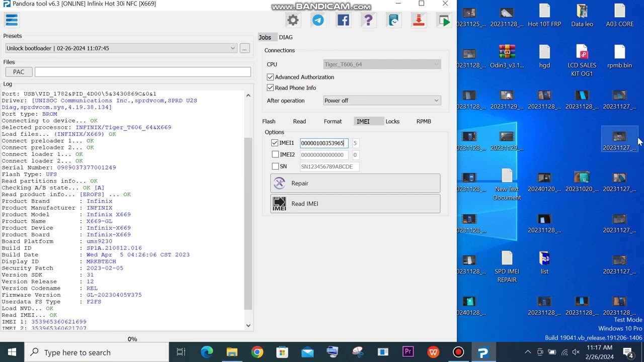The width and height of the screenshot is (644, 362).
Task: Click the SN input field
Action: (x=330, y=166)
